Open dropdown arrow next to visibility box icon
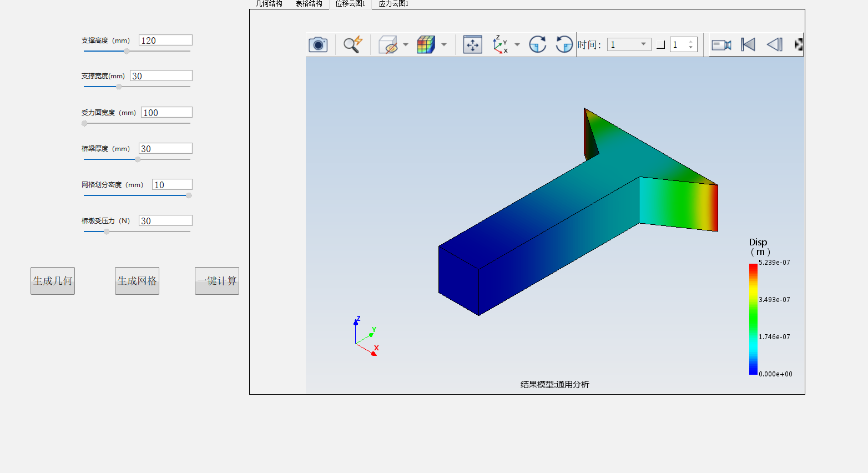Viewport: 868px width, 473px height. (406, 44)
